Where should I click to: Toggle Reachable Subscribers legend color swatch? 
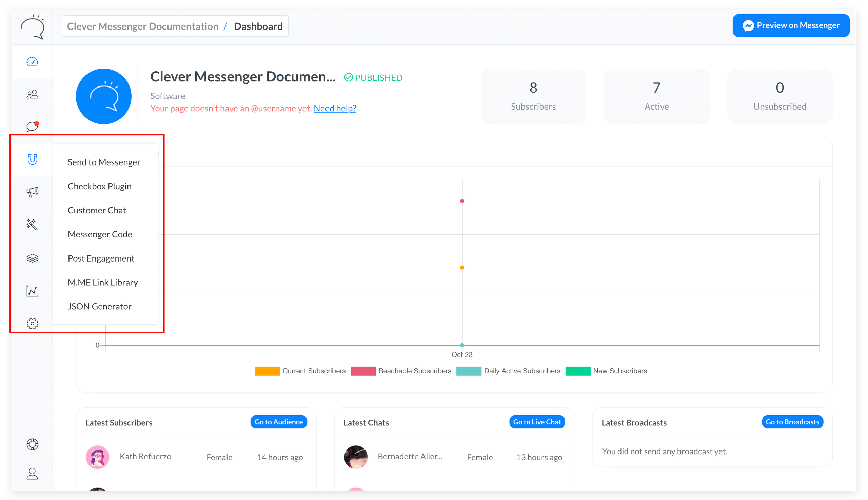[363, 371]
